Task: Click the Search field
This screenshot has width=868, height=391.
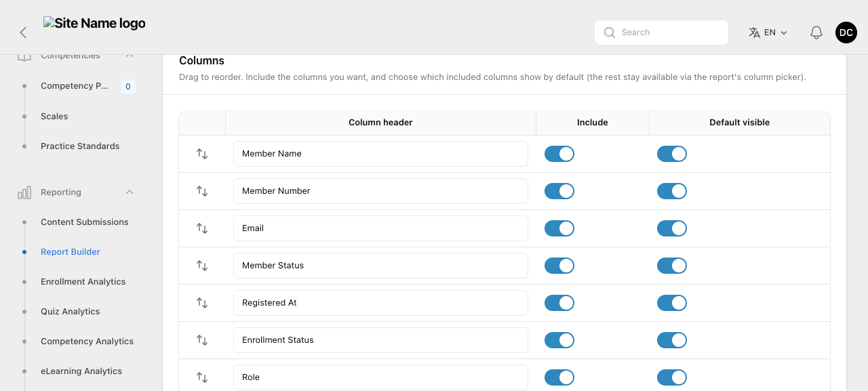Action: [661, 33]
